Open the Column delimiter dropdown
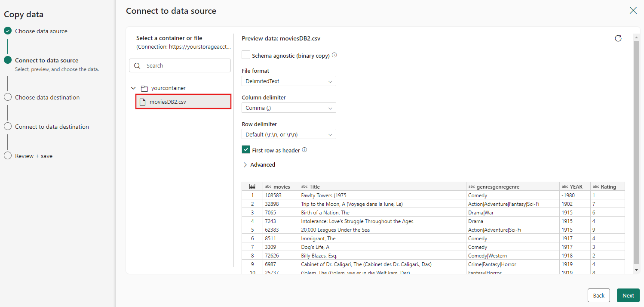This screenshot has width=644, height=307. point(288,108)
